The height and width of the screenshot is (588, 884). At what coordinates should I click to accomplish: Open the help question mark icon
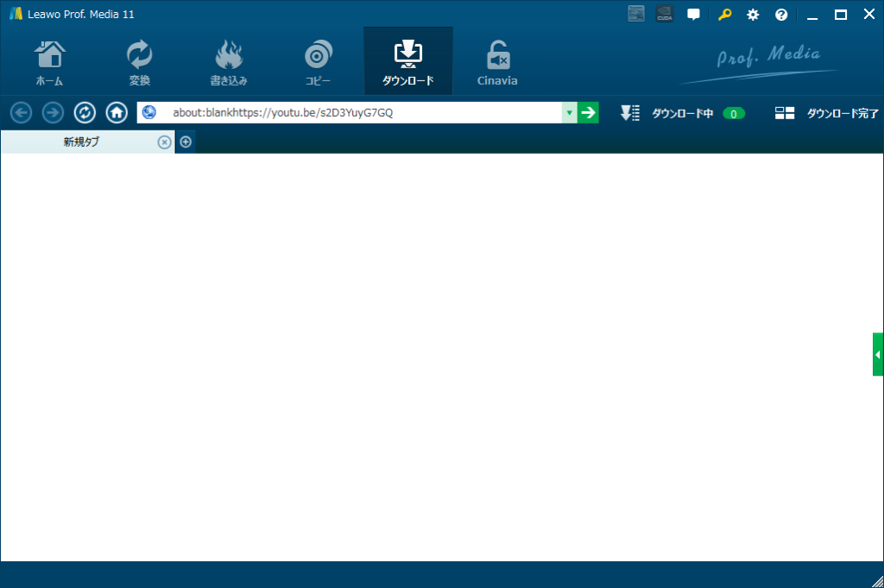tap(780, 15)
